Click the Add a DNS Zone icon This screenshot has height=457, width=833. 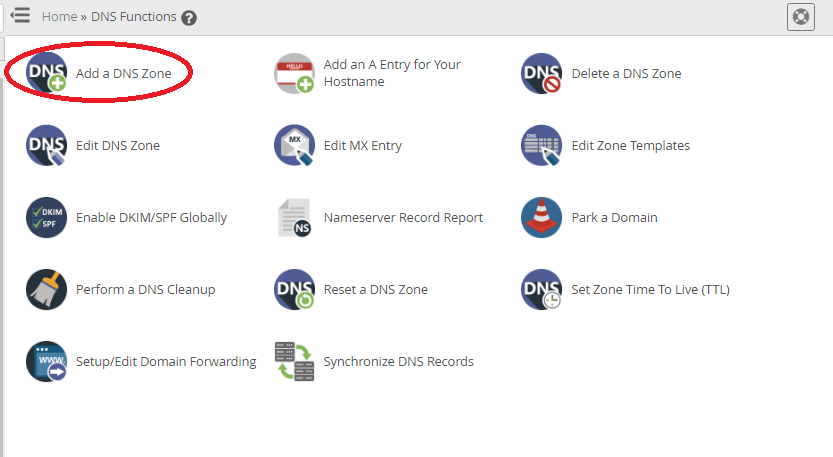point(46,74)
